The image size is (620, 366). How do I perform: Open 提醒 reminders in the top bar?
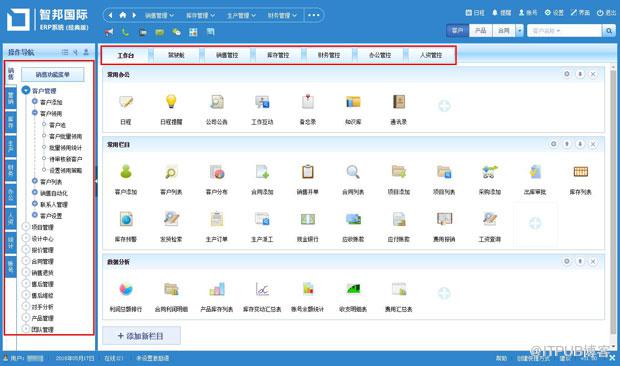coord(501,13)
